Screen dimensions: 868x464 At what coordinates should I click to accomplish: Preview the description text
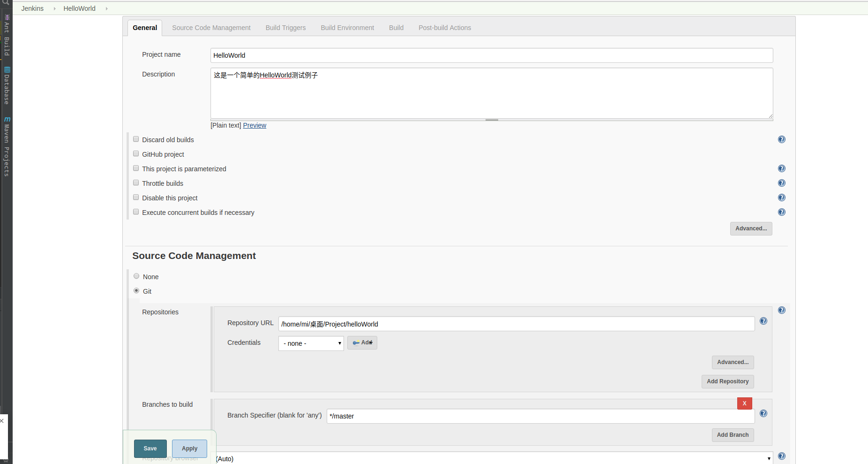pyautogui.click(x=254, y=125)
